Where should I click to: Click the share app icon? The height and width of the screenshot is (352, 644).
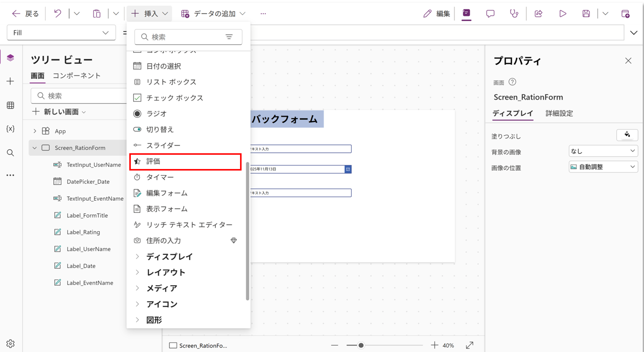538,14
